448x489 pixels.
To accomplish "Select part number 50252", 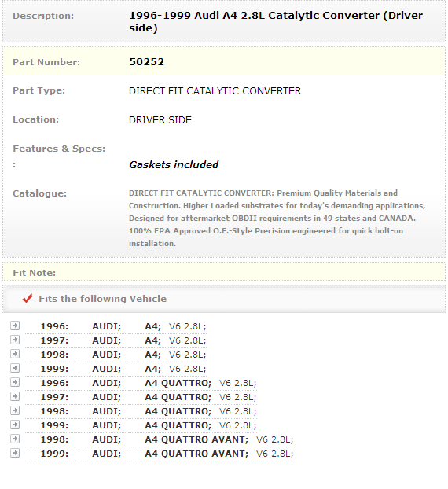I will coord(146,62).
